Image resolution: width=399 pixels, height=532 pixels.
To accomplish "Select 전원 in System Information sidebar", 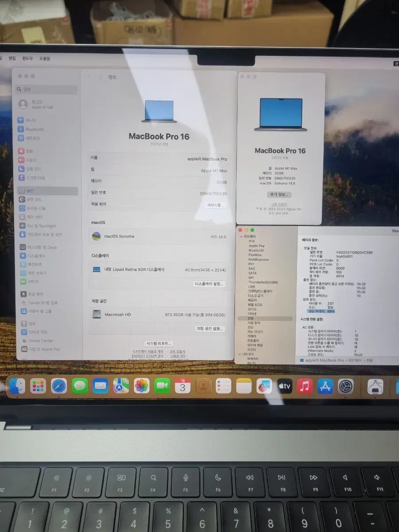I will [x=265, y=318].
